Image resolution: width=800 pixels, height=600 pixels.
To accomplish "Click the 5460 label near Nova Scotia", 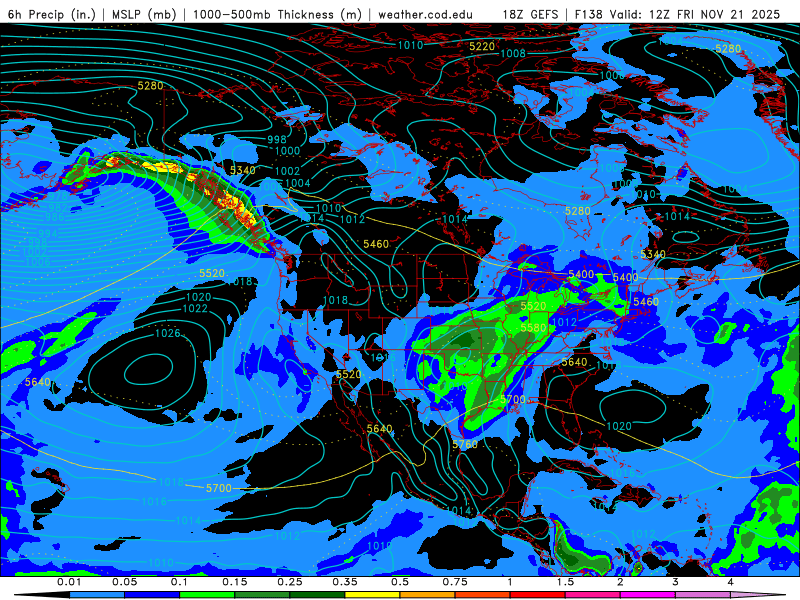I will pyautogui.click(x=646, y=302).
